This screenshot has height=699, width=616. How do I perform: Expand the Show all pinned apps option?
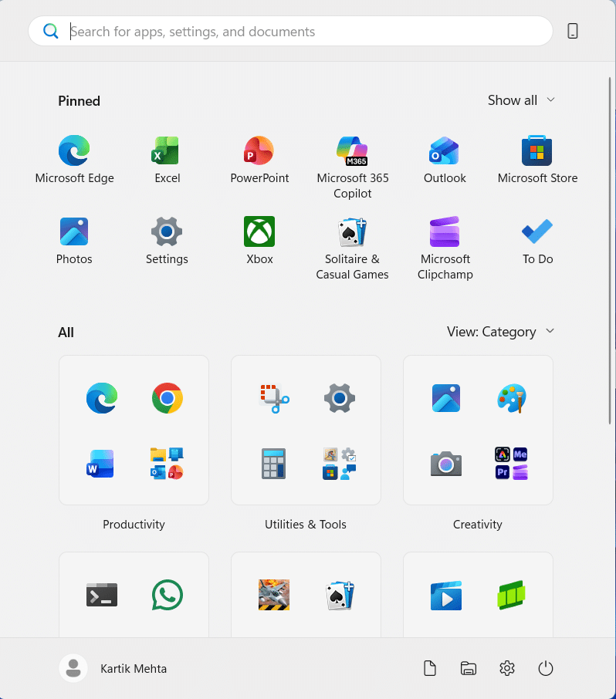[521, 100]
